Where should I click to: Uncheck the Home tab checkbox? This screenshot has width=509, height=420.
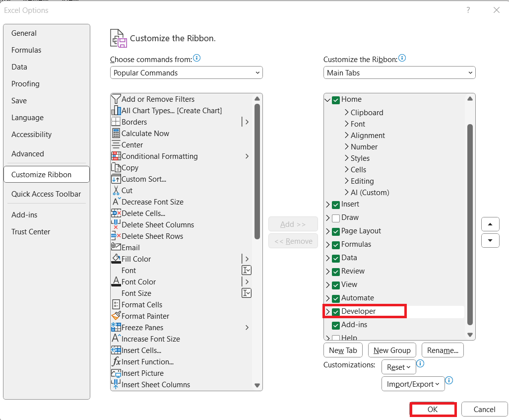pyautogui.click(x=336, y=100)
